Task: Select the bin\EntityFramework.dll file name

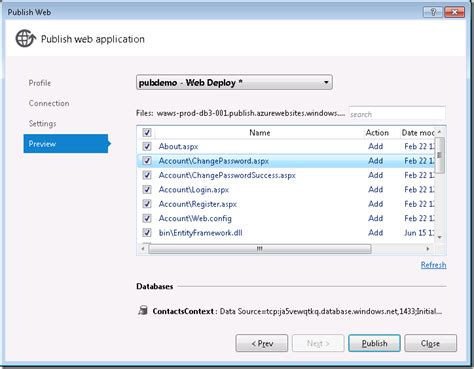Action: 200,232
